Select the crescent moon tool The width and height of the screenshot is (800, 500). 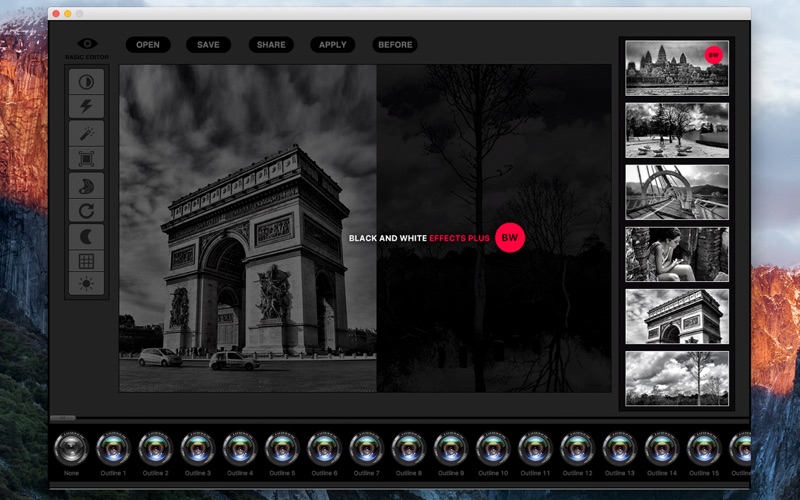tap(86, 237)
